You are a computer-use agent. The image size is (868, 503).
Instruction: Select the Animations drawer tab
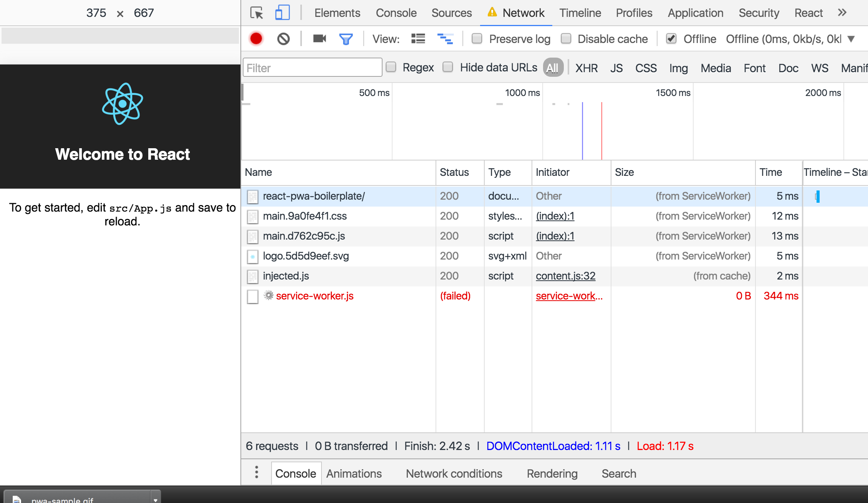354,473
